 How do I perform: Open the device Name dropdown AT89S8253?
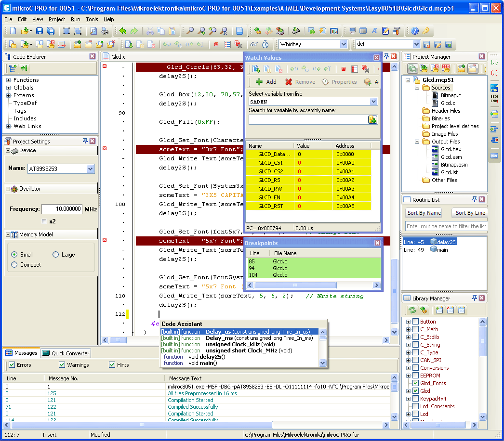(90, 169)
